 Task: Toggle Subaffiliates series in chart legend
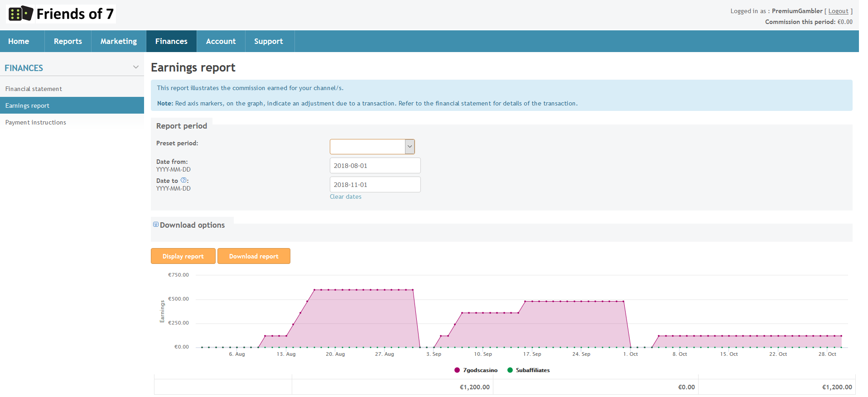point(528,370)
